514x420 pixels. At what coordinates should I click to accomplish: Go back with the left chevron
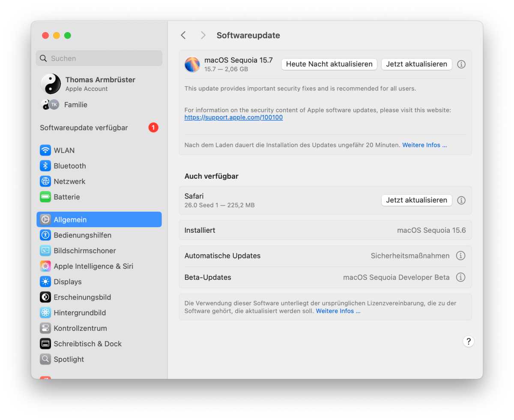point(183,35)
